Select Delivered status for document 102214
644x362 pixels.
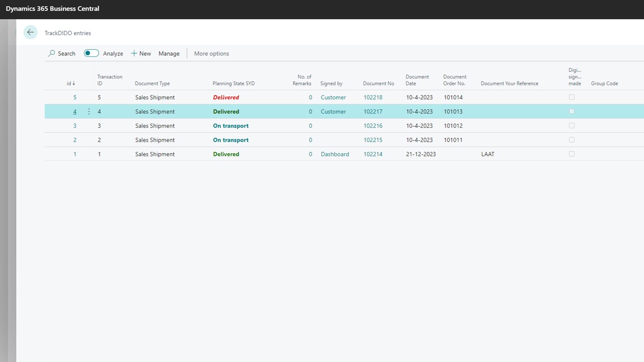(226, 154)
